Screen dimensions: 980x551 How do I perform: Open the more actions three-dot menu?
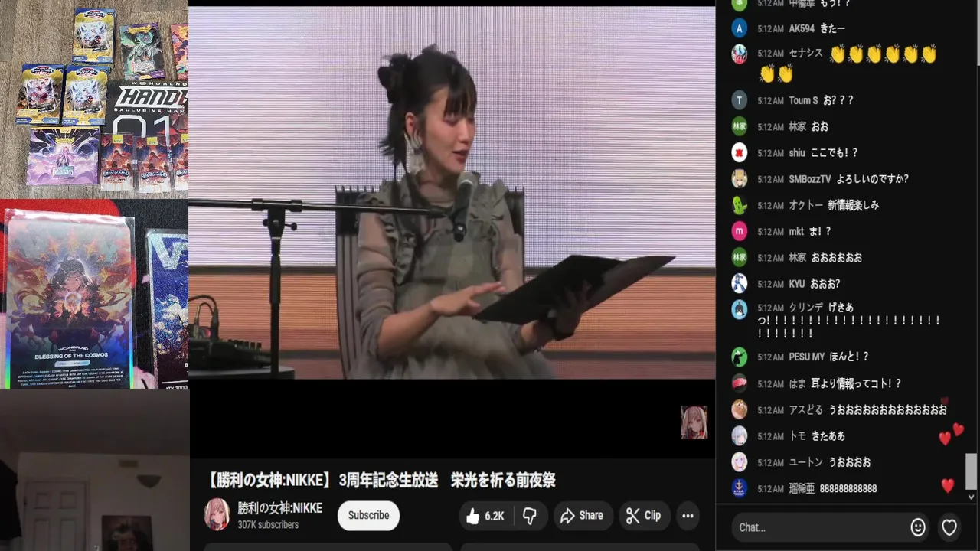(688, 516)
